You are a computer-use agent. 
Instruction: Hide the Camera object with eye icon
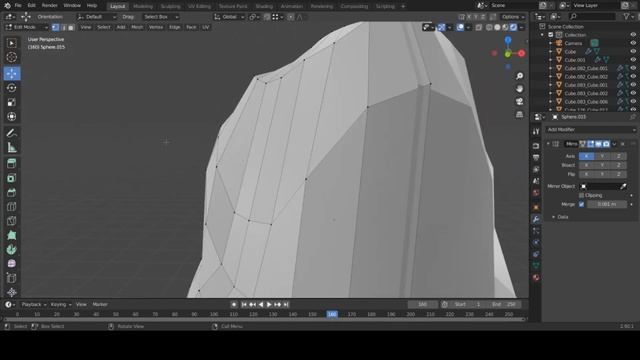tap(633, 43)
